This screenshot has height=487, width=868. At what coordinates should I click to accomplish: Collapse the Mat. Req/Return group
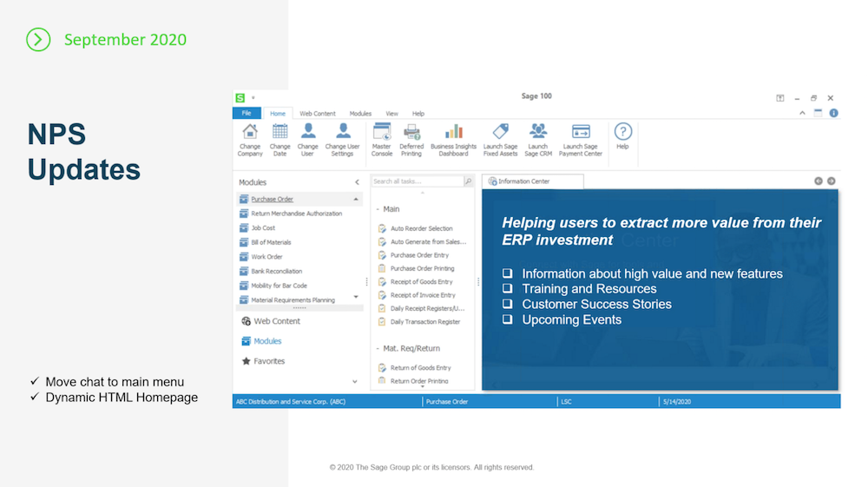[x=378, y=349]
